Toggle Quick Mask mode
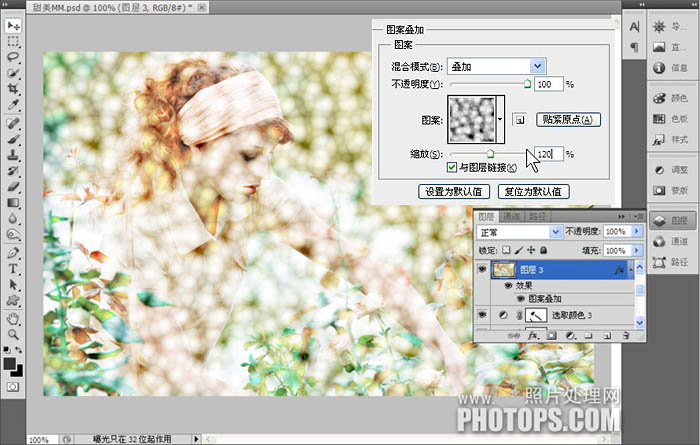The width and height of the screenshot is (700, 445). (13, 387)
